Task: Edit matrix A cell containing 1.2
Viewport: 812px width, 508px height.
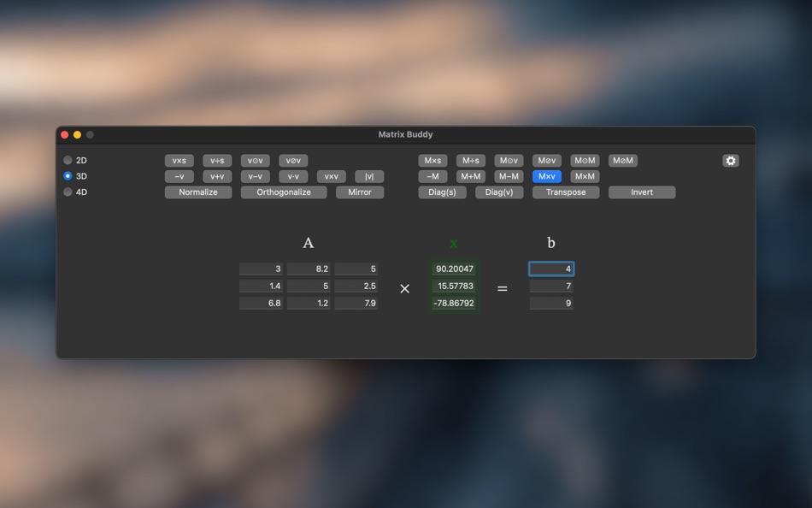Action: pyautogui.click(x=309, y=304)
